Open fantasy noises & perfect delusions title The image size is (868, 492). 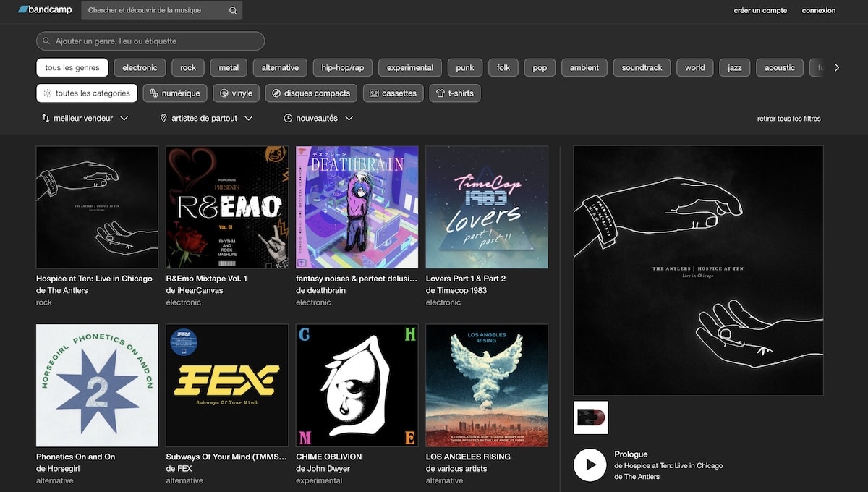pyautogui.click(x=357, y=279)
